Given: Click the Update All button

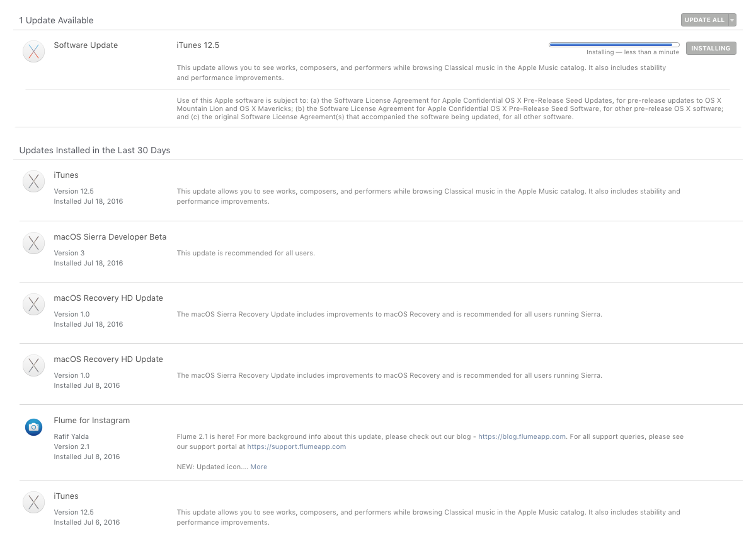Looking at the screenshot, I should click(x=704, y=20).
